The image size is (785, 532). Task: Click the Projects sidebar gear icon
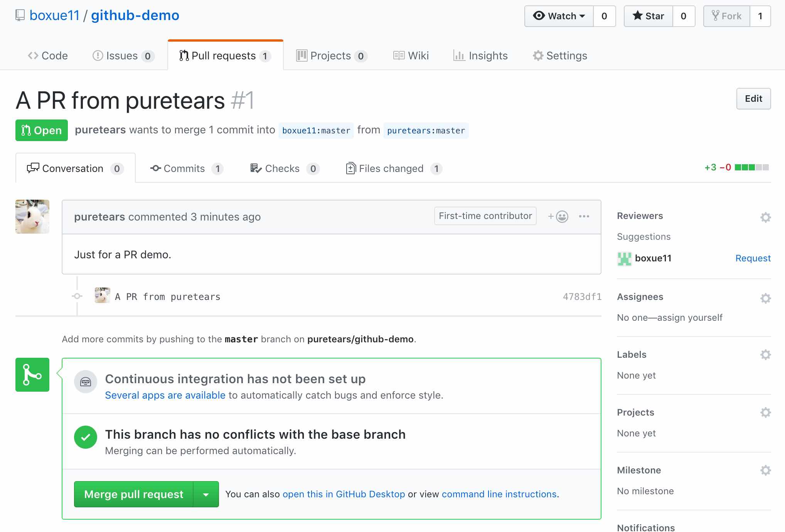click(x=765, y=412)
